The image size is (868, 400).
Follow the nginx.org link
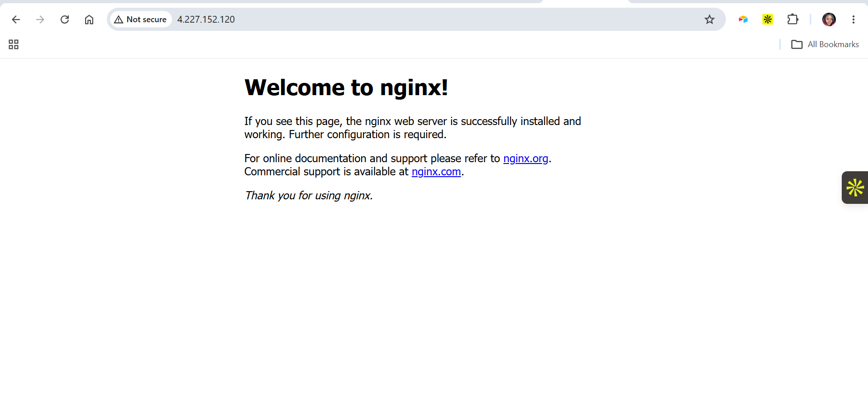coord(525,159)
